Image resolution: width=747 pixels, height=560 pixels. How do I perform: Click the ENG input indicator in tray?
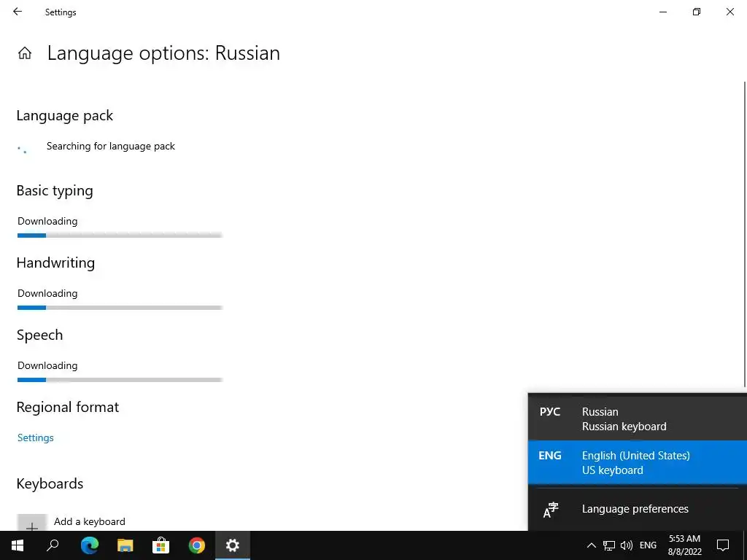648,545
